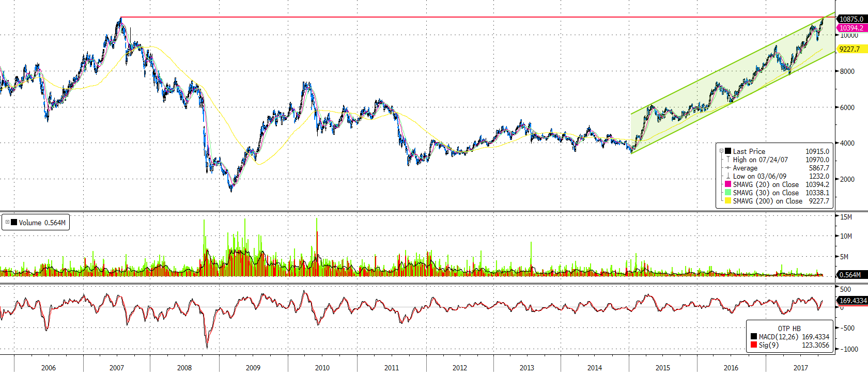Click the 15M volume axis label

(846, 217)
